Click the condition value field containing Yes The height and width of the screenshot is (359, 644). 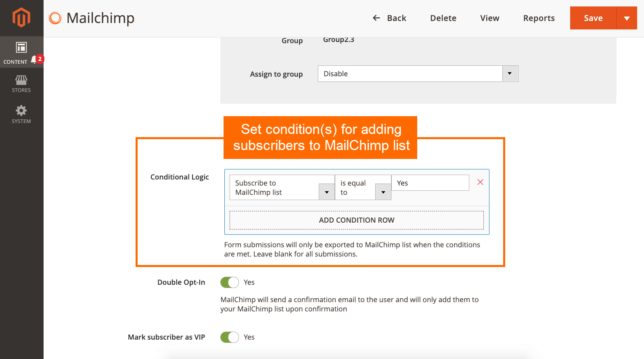pyautogui.click(x=430, y=183)
